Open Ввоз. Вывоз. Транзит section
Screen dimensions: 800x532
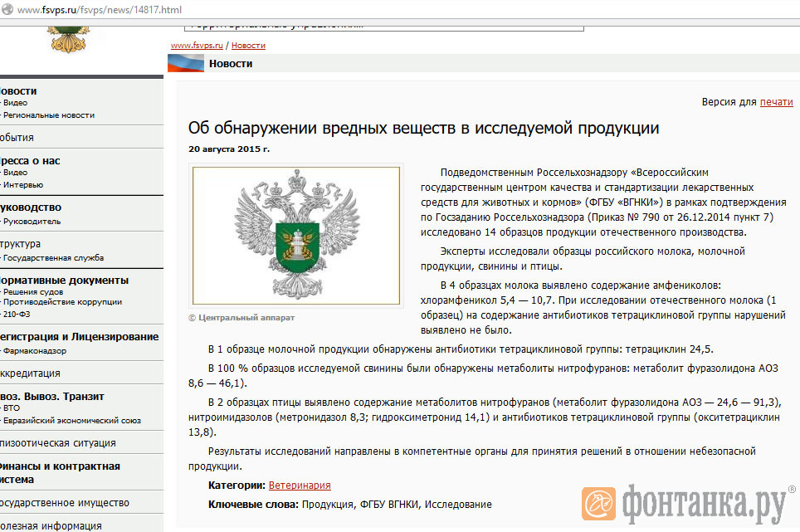pos(52,397)
